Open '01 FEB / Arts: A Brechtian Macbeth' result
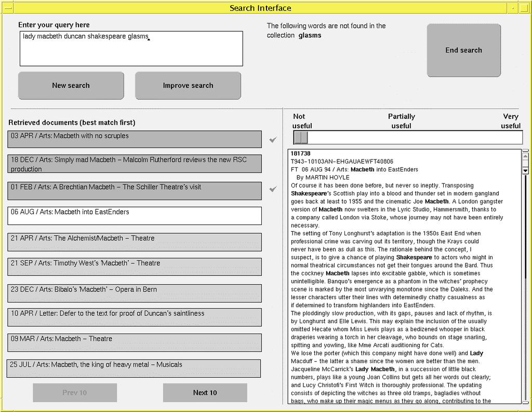This screenshot has height=412, width=532. 135,191
